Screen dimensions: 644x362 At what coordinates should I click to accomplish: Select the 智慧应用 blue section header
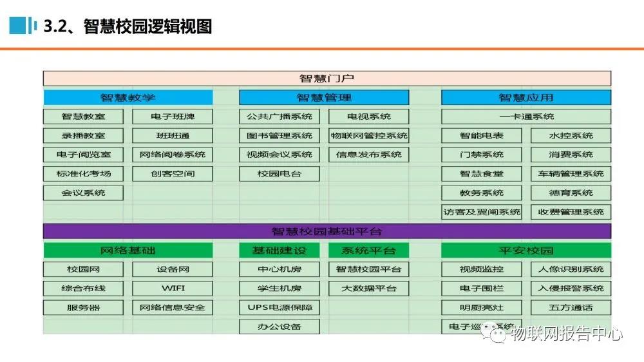click(x=526, y=98)
